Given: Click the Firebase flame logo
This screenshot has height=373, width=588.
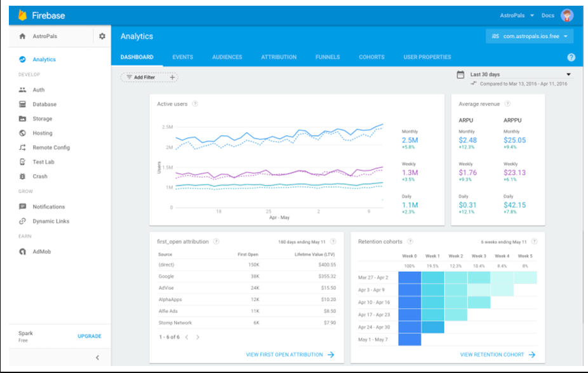Looking at the screenshot, I should (24, 15).
